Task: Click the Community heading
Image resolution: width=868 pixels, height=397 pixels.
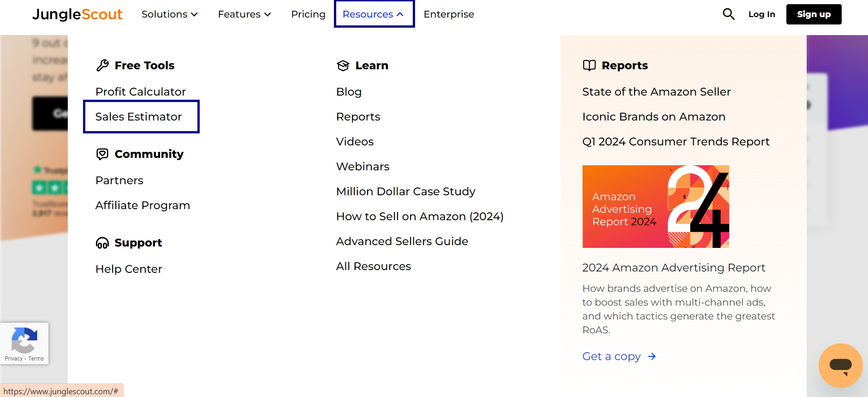Action: click(x=149, y=154)
